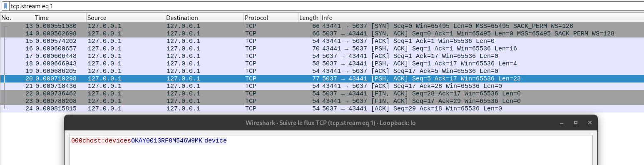Sort packets by Protocol column header

(x=271, y=18)
